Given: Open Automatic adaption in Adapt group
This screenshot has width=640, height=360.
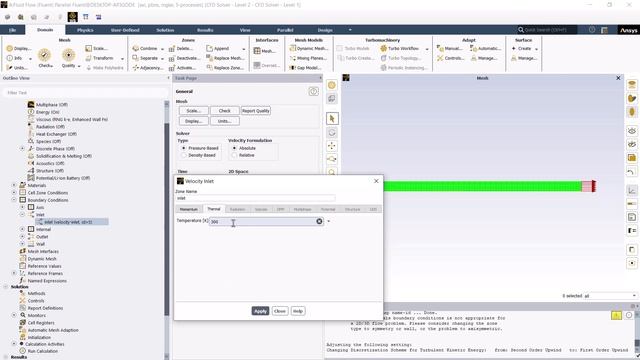Looking at the screenshot, I should tap(485, 49).
